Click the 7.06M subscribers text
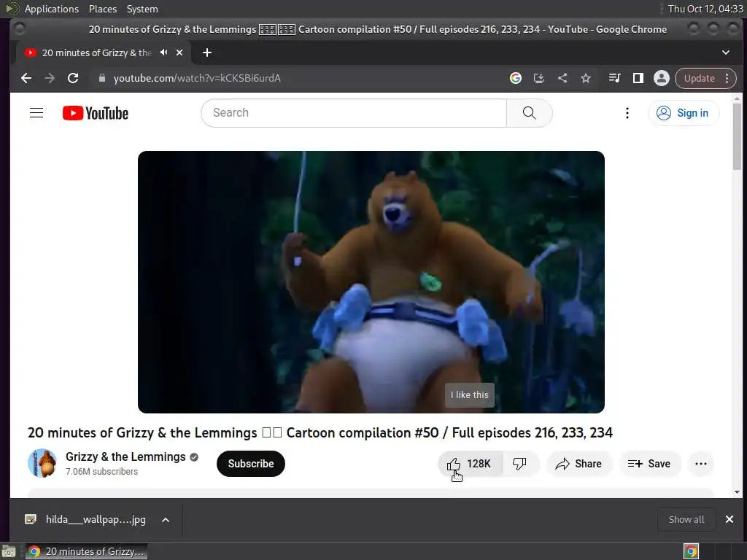The image size is (747, 560). pyautogui.click(x=101, y=472)
